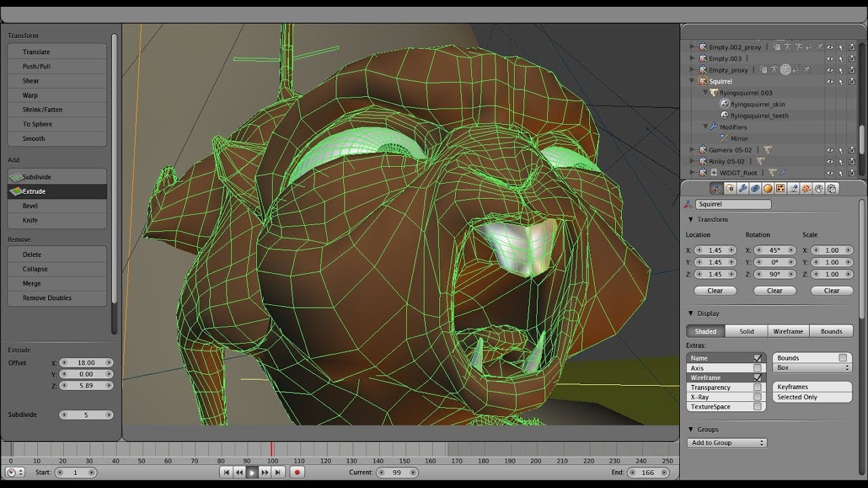Image resolution: width=868 pixels, height=488 pixels.
Task: Collapse flyingsquirrel.003 in the outliner
Action: tap(706, 93)
